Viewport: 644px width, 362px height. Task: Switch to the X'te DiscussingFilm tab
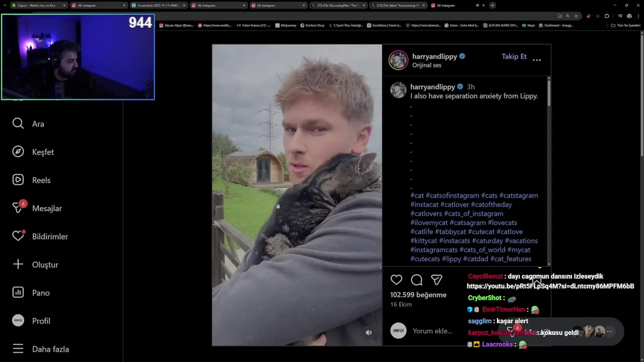pyautogui.click(x=338, y=6)
